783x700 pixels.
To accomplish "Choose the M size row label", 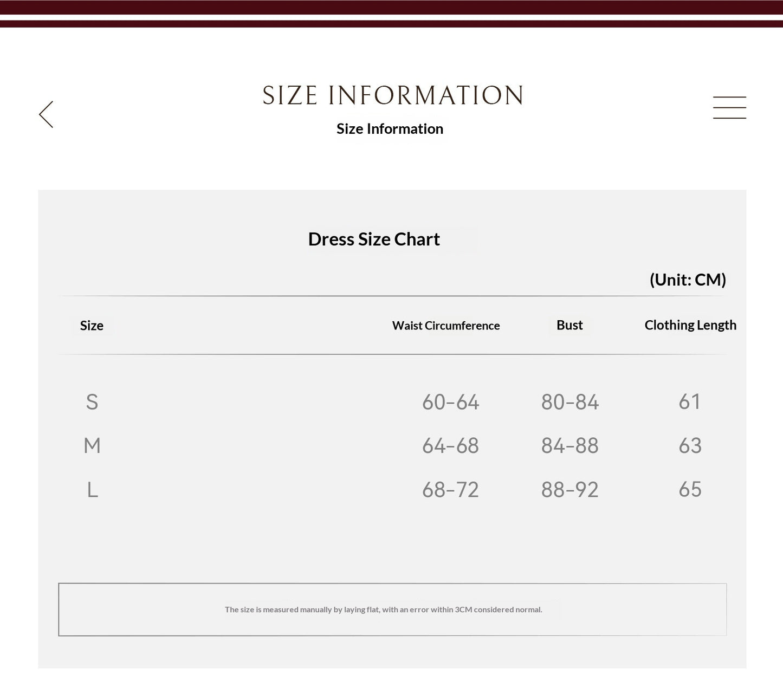I will [x=92, y=446].
